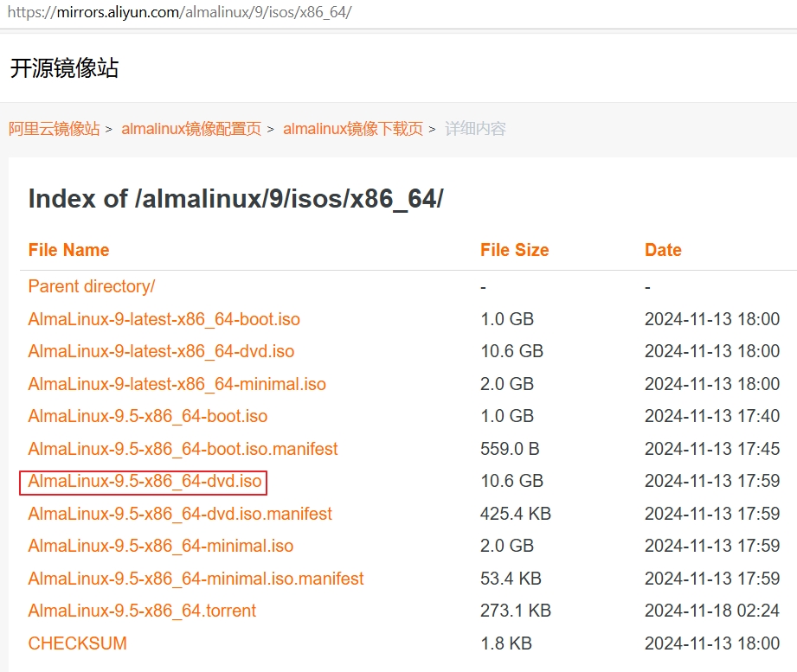Open the CHECKSUM file link
The height and width of the screenshot is (672, 797).
[77, 643]
